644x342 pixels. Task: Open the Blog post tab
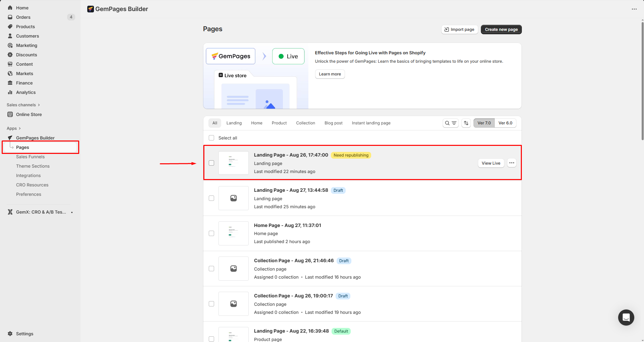pos(333,123)
